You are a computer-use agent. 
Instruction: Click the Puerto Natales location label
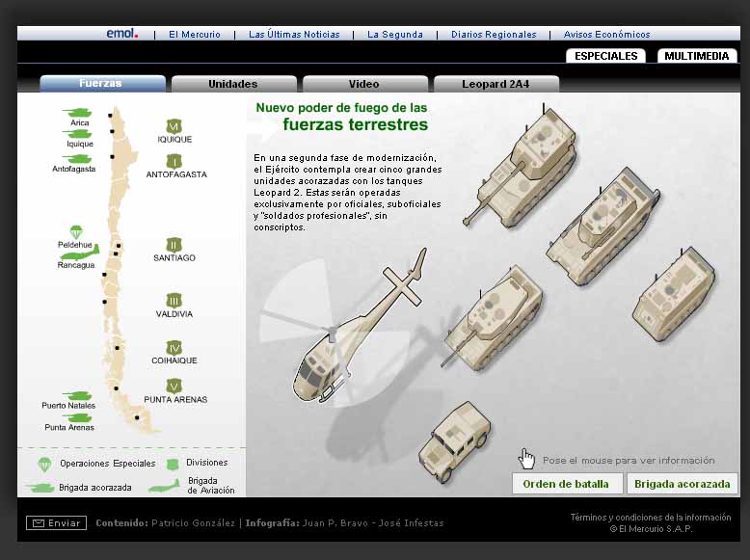point(68,406)
